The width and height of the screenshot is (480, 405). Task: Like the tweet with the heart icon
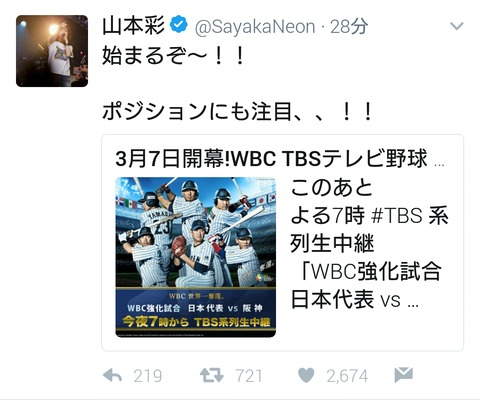point(306,375)
